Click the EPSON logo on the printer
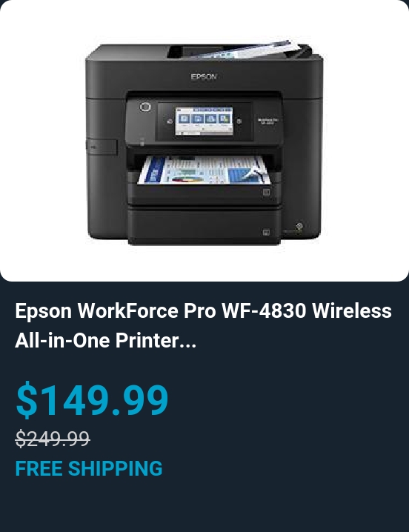 [204, 76]
